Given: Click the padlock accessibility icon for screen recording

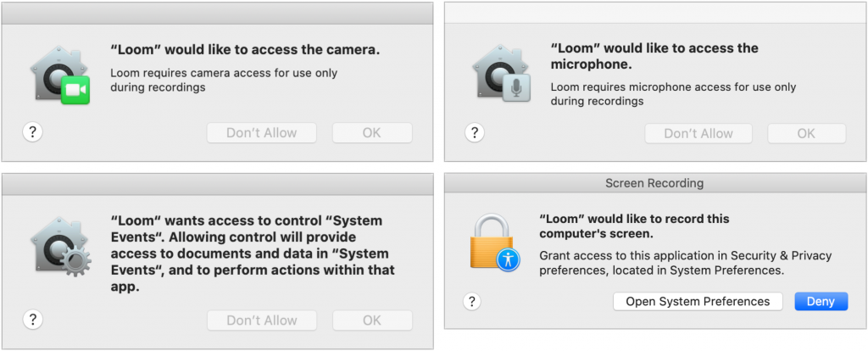Looking at the screenshot, I should click(494, 241).
